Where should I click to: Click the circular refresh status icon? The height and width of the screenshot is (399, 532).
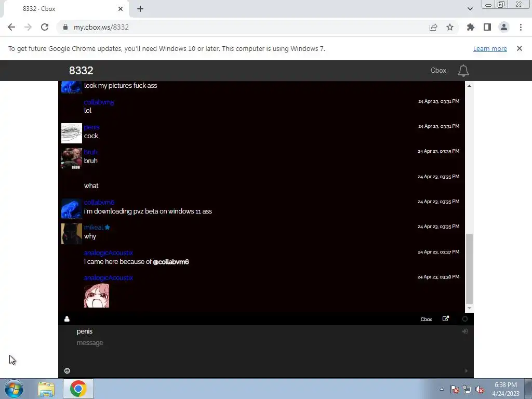click(x=465, y=319)
